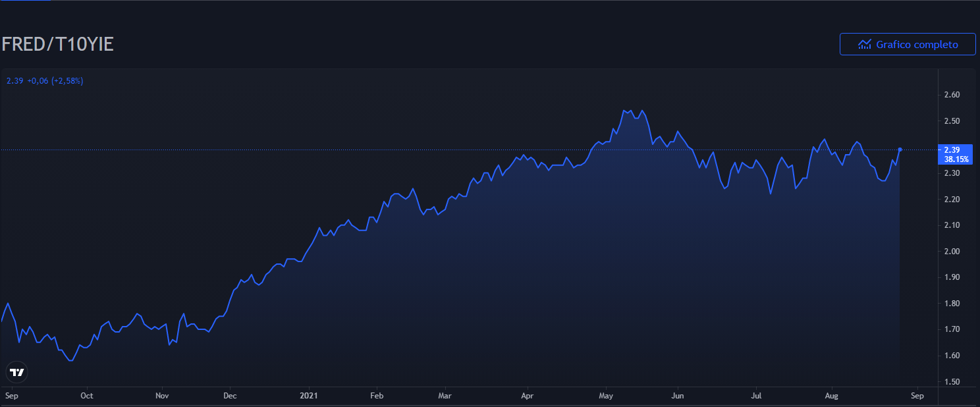This screenshot has width=980, height=407.
Task: Click the 2.60 value on price axis
Action: pos(952,95)
